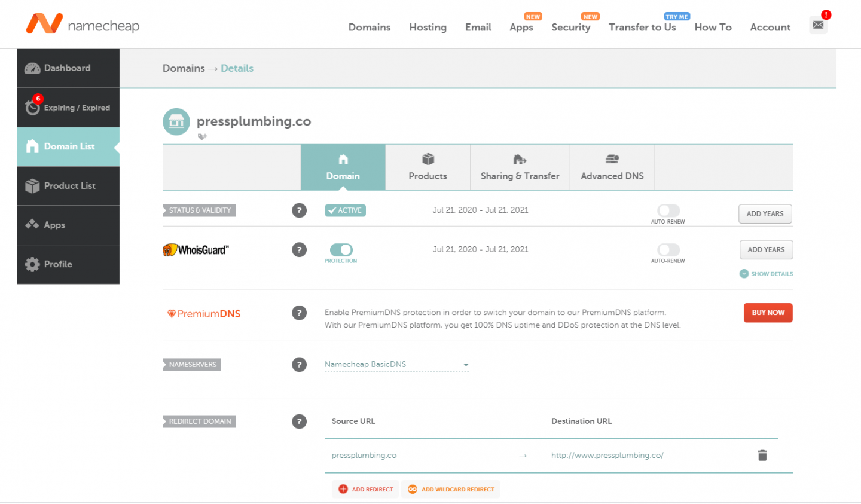Image resolution: width=861 pixels, height=504 pixels.
Task: Open the Email top menu
Action: [x=478, y=27]
